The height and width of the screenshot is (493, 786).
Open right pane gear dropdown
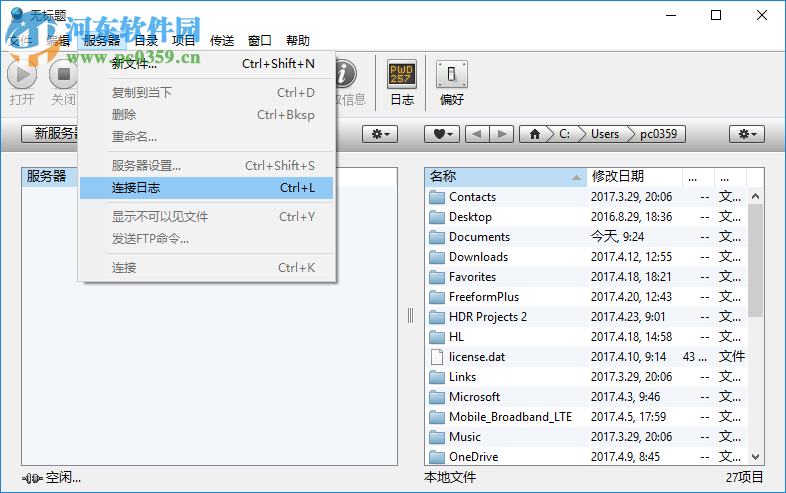pos(746,134)
